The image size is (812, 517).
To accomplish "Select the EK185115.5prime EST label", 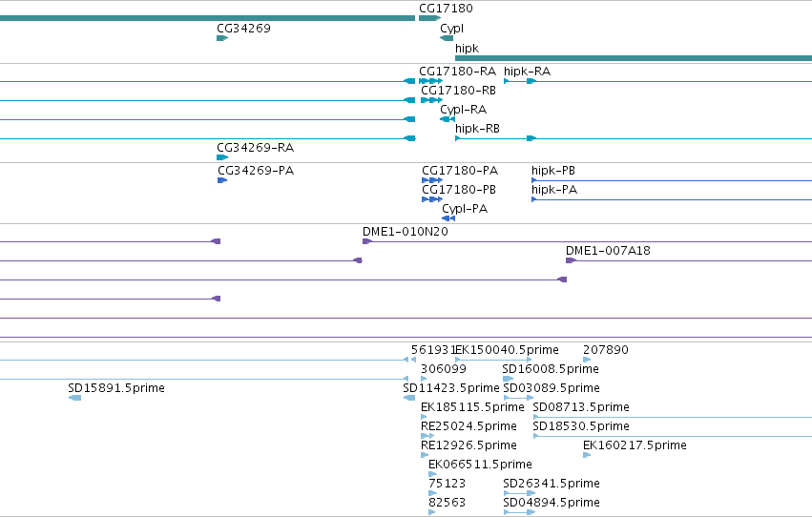I will tap(472, 408).
